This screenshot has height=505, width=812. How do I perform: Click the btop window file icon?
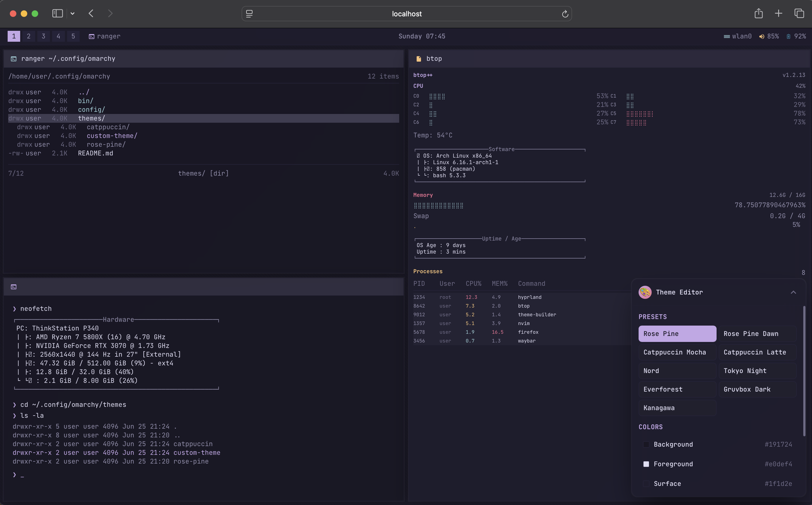tap(418, 59)
